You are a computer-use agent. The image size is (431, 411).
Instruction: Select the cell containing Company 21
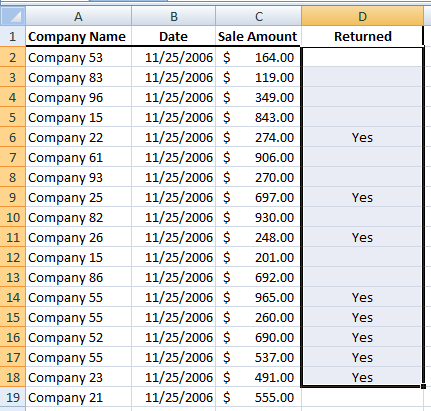tap(79, 397)
